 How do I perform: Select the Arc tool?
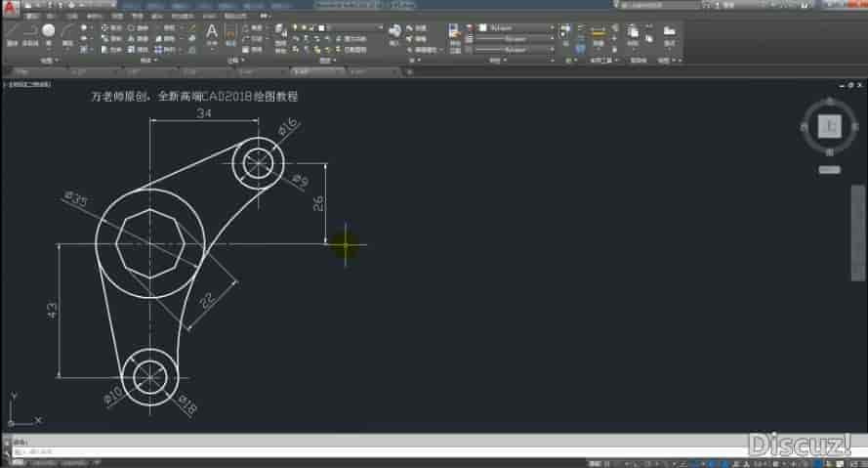67,34
